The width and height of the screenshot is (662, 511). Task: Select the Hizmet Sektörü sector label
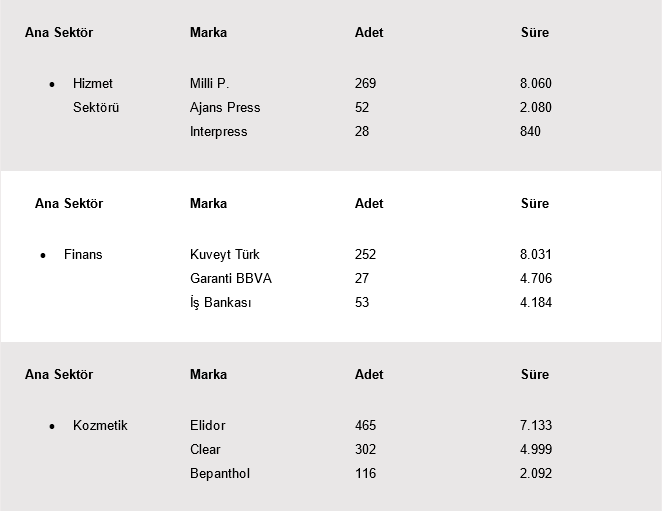pyautogui.click(x=95, y=96)
